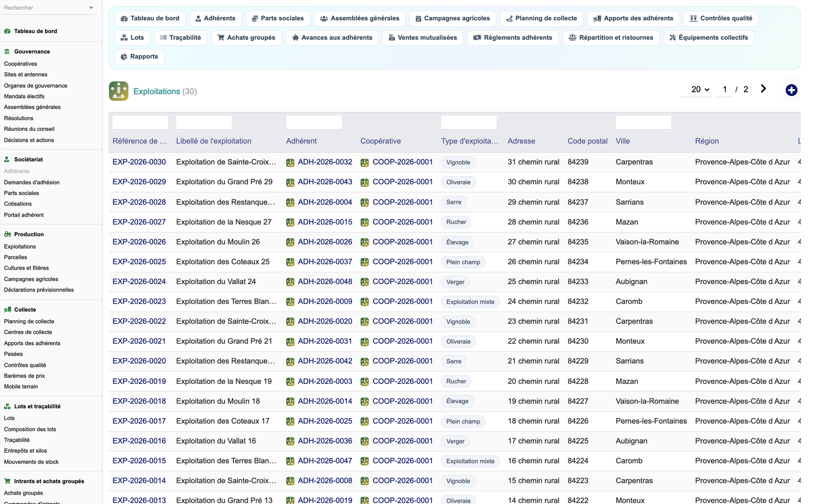The image size is (815, 504).
Task: Click the Ville column filter field
Action: (644, 122)
